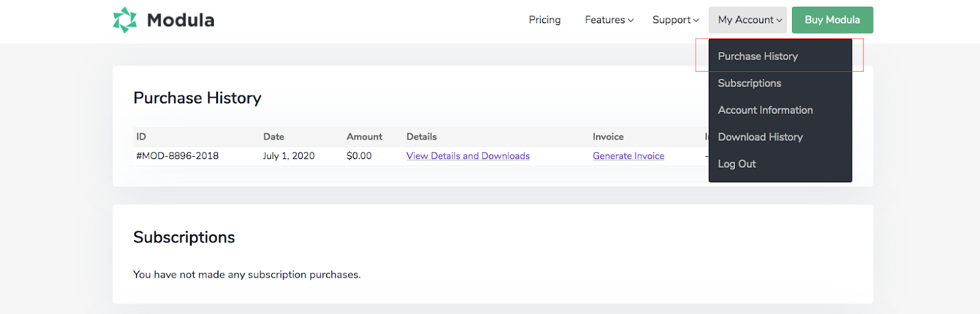Click the July 1, 2020 date cell
The height and width of the screenshot is (314, 980).
(x=289, y=155)
